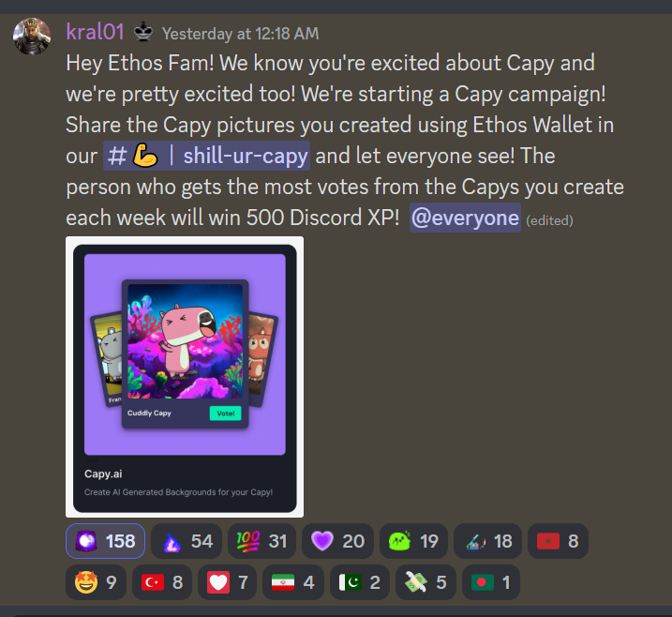
Task: Click the purple heart reaction
Action: (x=337, y=541)
